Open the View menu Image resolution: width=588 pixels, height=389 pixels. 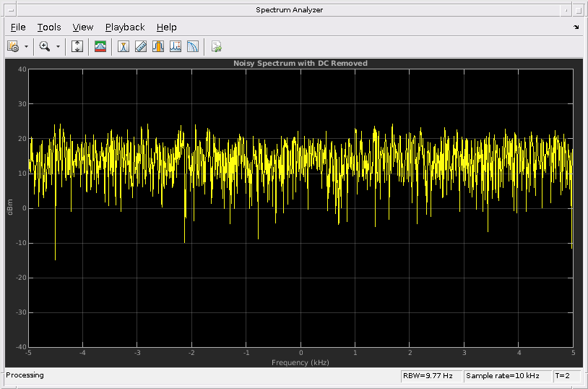click(x=83, y=27)
